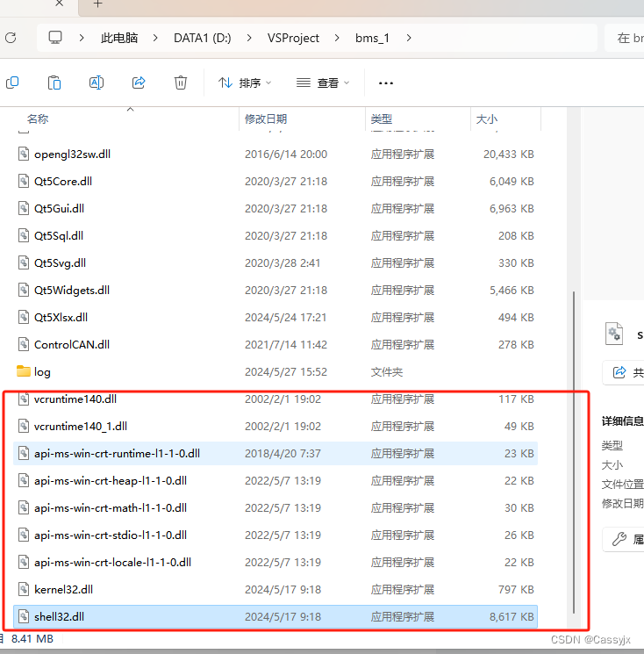The image size is (644, 654).
Task: Click the Copy icon in the toolbar
Action: [x=12, y=83]
